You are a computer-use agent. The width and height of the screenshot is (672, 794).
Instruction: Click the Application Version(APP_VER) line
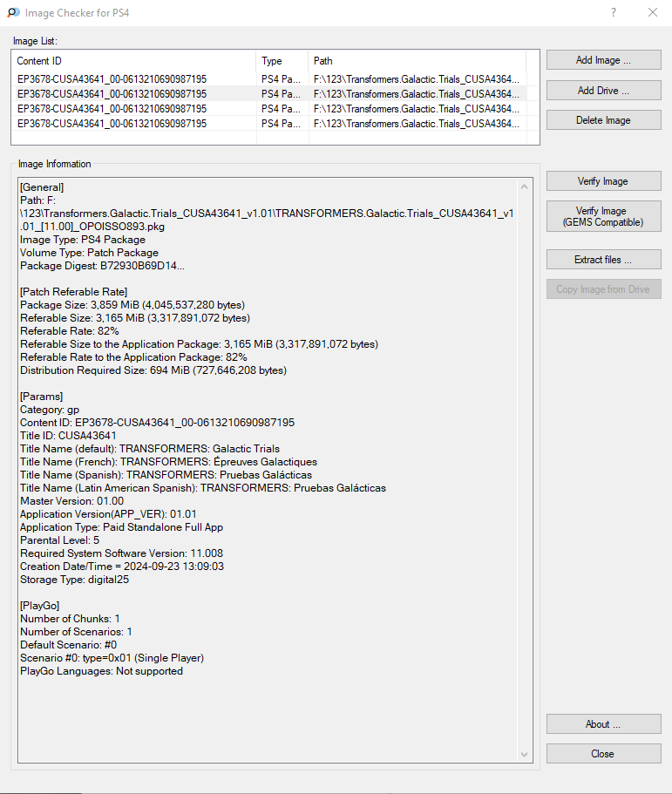[108, 514]
